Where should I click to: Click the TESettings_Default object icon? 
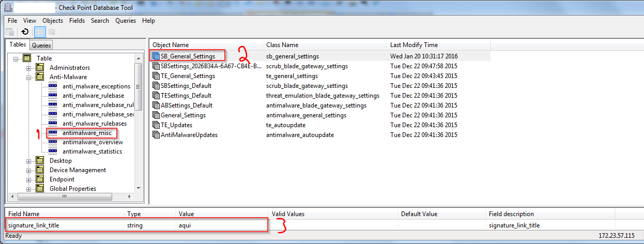156,96
